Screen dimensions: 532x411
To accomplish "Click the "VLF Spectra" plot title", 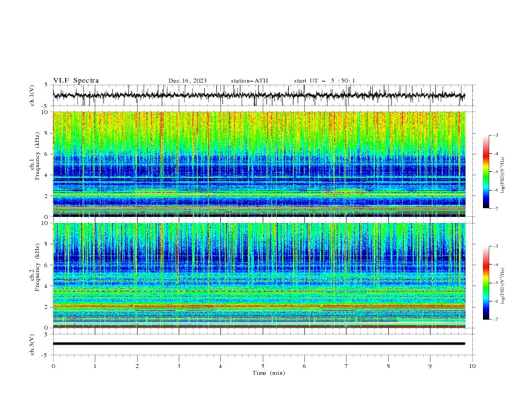I will pos(76,81).
